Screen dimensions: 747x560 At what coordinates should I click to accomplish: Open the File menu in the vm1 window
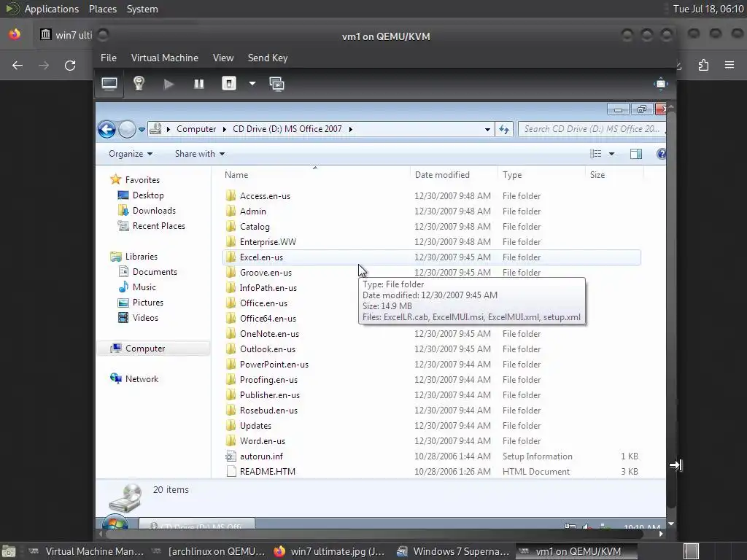point(109,58)
